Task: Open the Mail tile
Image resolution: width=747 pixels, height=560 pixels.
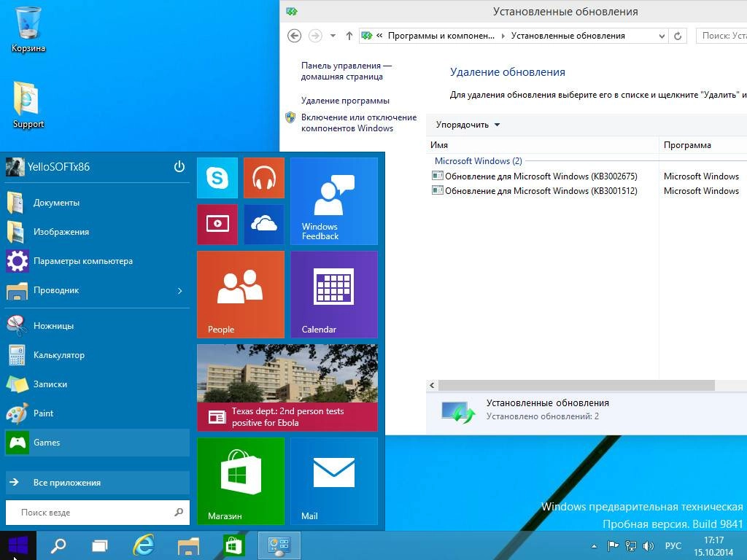Action: (x=334, y=481)
